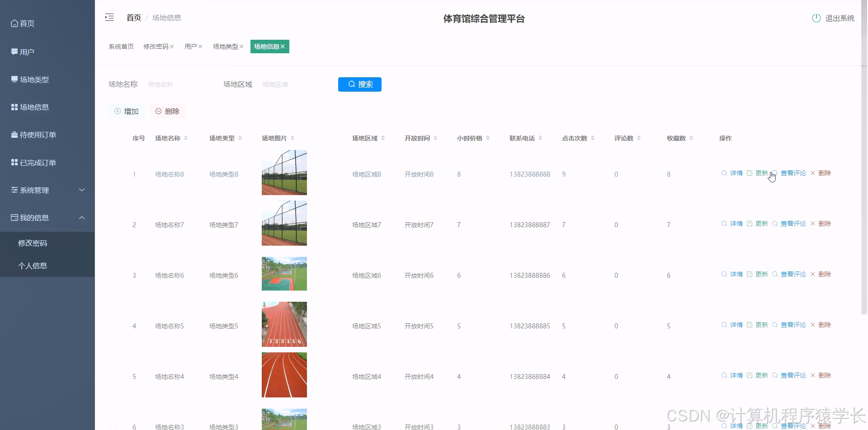Sort table by 收藏数 column arrows
The width and height of the screenshot is (868, 430).
691,138
